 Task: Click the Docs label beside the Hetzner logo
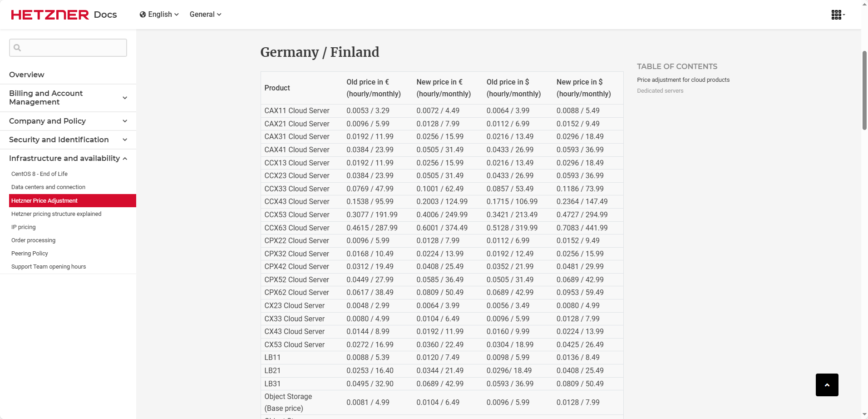(x=105, y=14)
